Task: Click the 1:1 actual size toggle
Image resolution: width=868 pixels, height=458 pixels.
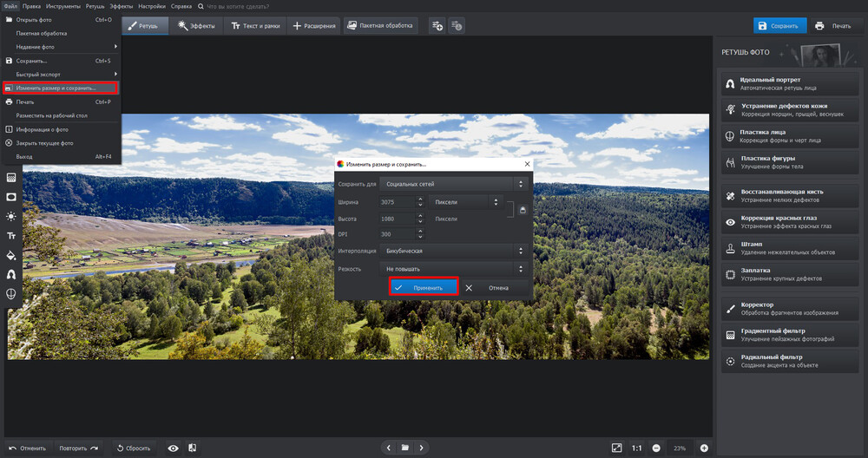Action: coord(636,448)
